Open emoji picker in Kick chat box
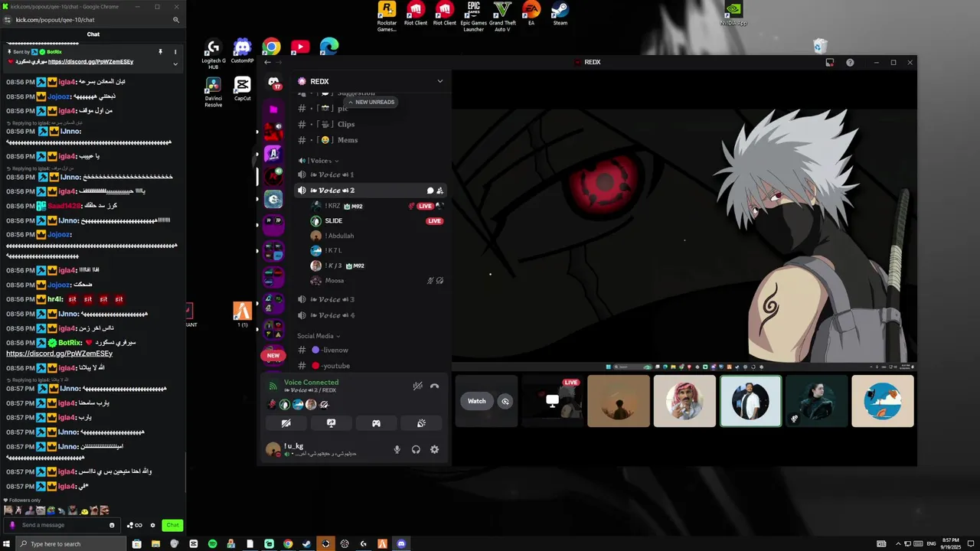The width and height of the screenshot is (980, 551). [x=112, y=525]
